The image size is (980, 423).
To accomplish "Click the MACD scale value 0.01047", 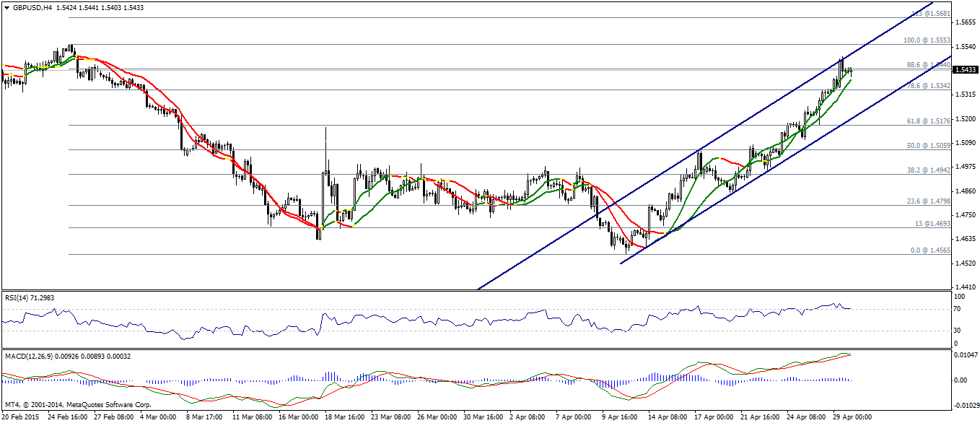I will click(965, 356).
